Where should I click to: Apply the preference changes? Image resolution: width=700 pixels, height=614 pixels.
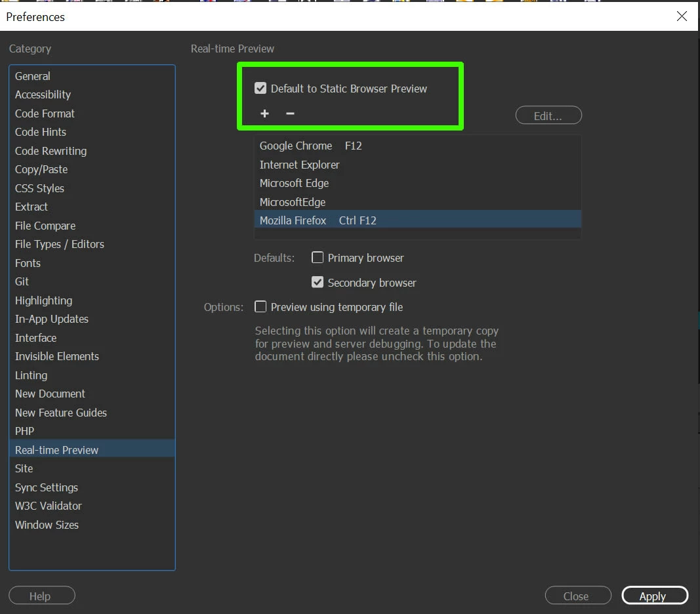coord(655,595)
